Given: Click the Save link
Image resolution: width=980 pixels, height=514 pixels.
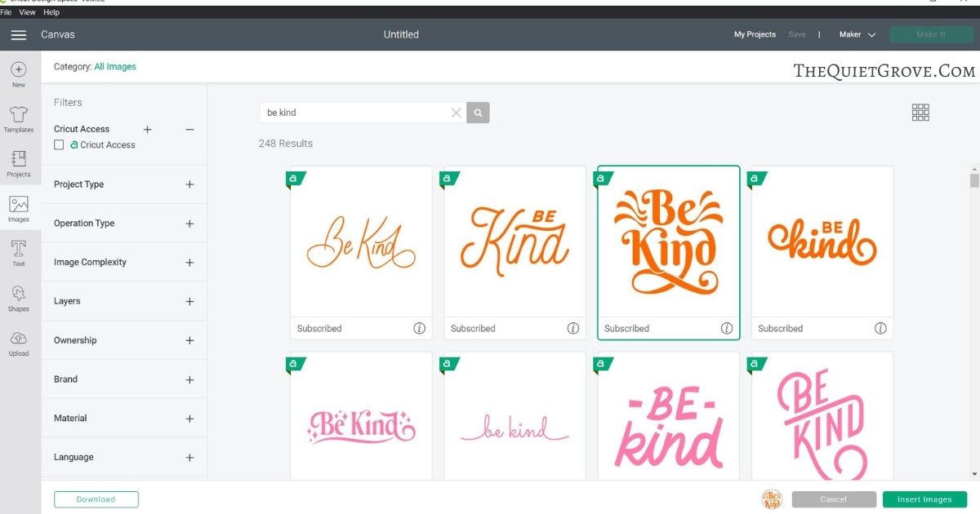Looking at the screenshot, I should pyautogui.click(x=797, y=35).
